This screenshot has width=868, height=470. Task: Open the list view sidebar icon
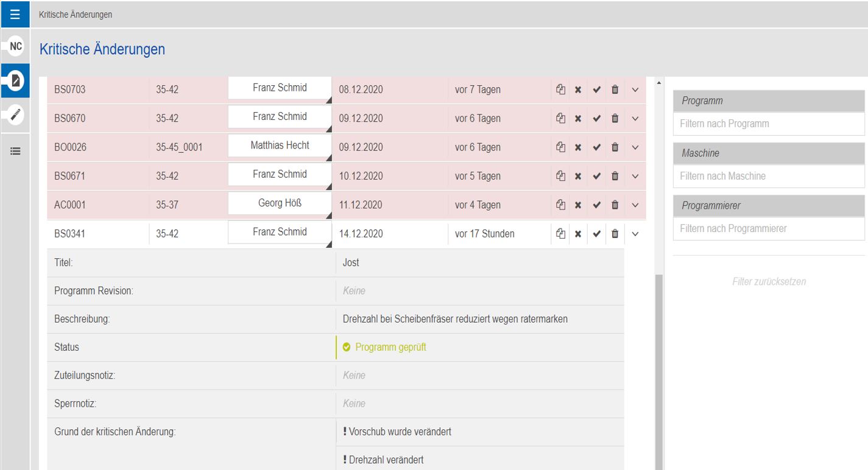(x=16, y=152)
